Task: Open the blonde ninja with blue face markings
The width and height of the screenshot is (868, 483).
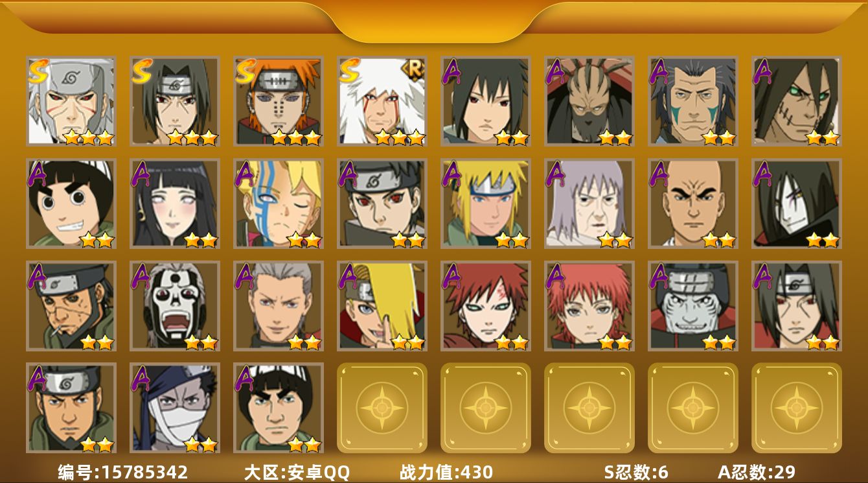Action: pyautogui.click(x=279, y=204)
